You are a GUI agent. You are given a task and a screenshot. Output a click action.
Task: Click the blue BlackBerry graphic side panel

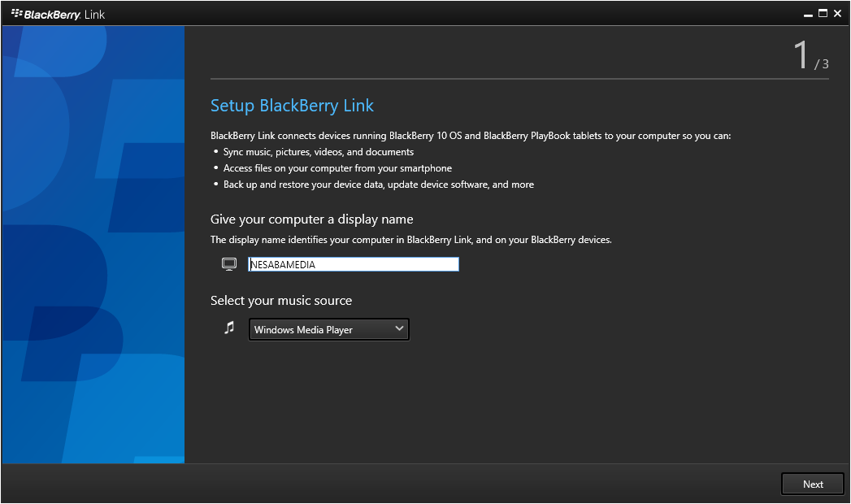pos(93,244)
